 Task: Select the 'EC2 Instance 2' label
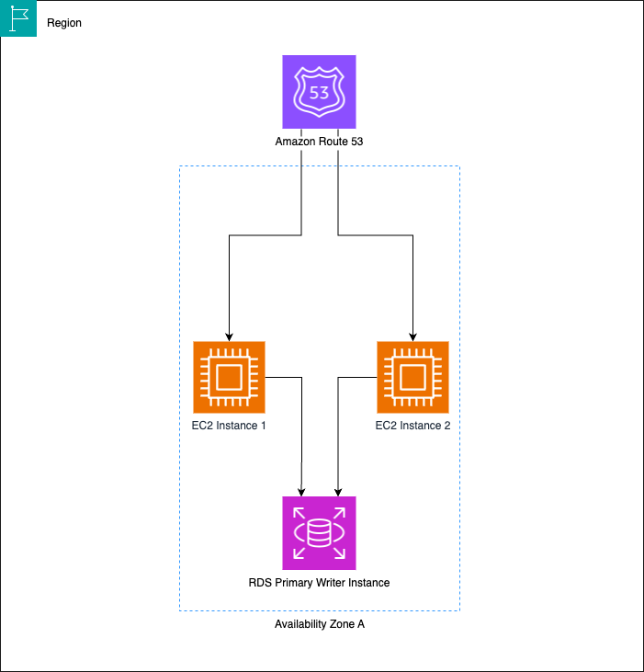(x=412, y=426)
